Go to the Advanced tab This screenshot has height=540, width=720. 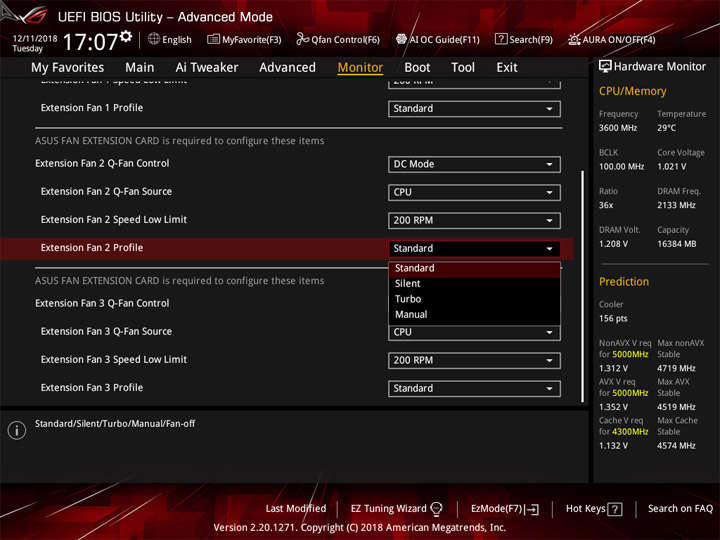pos(287,68)
